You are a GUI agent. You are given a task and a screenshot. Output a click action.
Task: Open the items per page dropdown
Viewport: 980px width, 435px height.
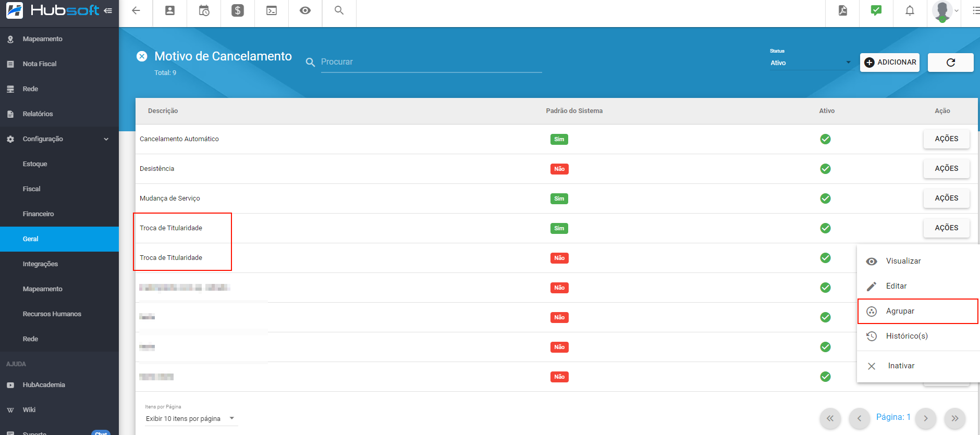pos(191,419)
